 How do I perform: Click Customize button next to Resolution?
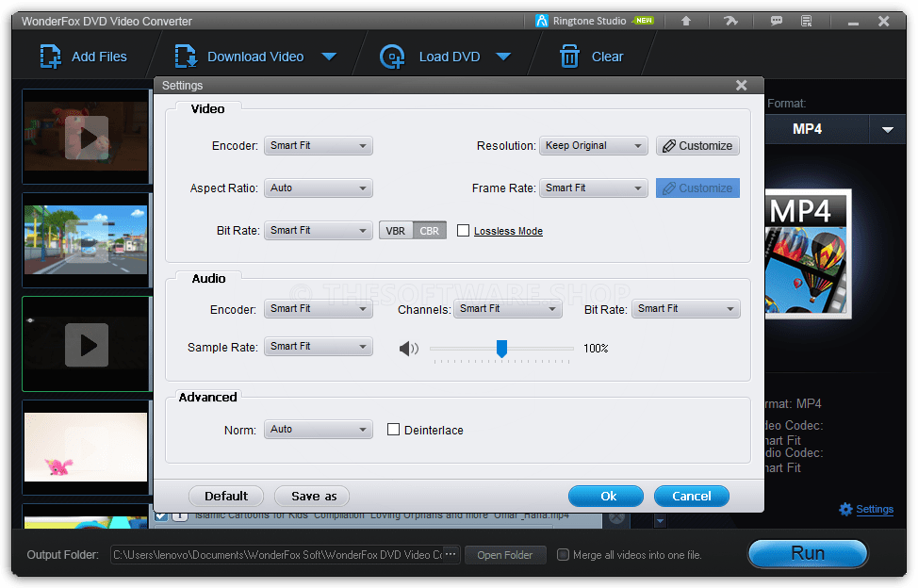click(697, 146)
